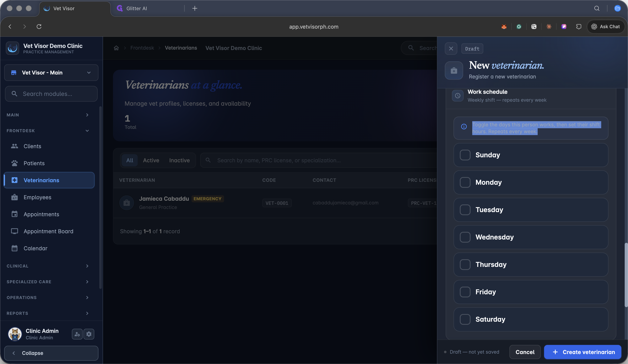Click the Clinic Admin cat avatar

point(15,334)
